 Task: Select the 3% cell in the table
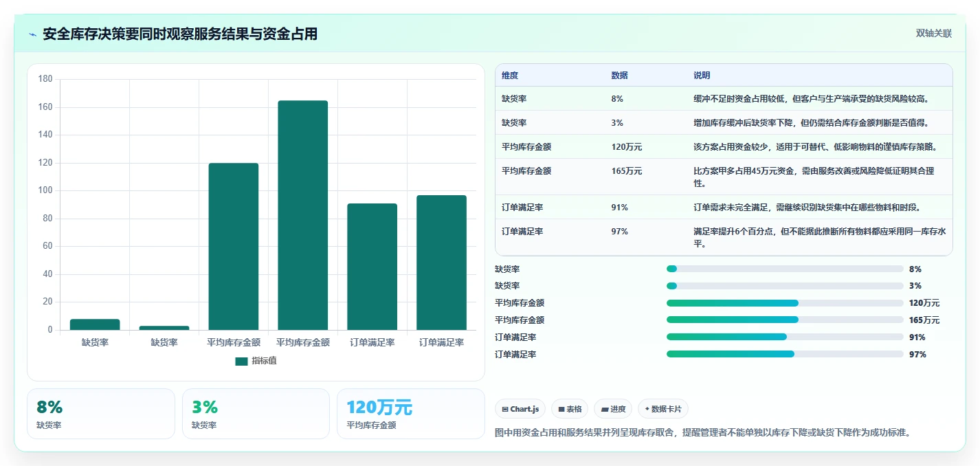point(617,123)
